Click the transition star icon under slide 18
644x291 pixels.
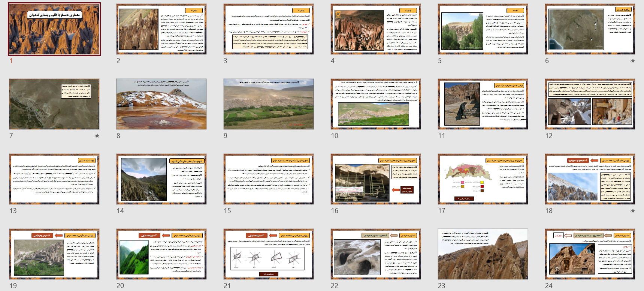pos(632,211)
